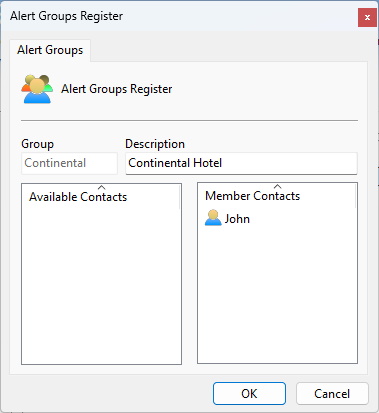Click the Alert Groups Register people icon
Image resolution: width=379 pixels, height=413 pixels.
point(37,89)
